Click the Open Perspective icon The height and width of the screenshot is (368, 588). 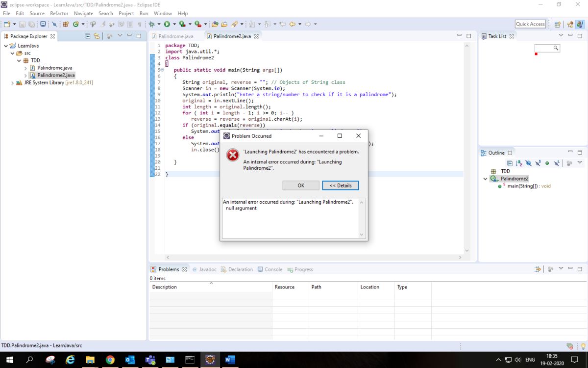[557, 24]
